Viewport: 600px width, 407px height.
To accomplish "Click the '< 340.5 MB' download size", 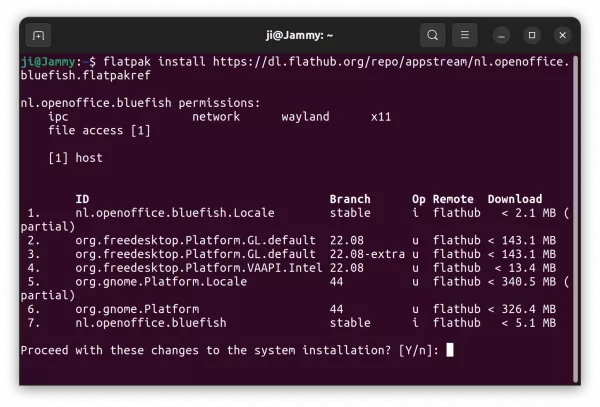I will point(522,282).
